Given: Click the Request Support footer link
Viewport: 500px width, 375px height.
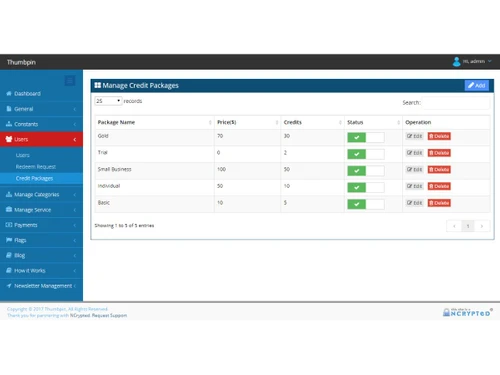Looking at the screenshot, I should [x=109, y=315].
